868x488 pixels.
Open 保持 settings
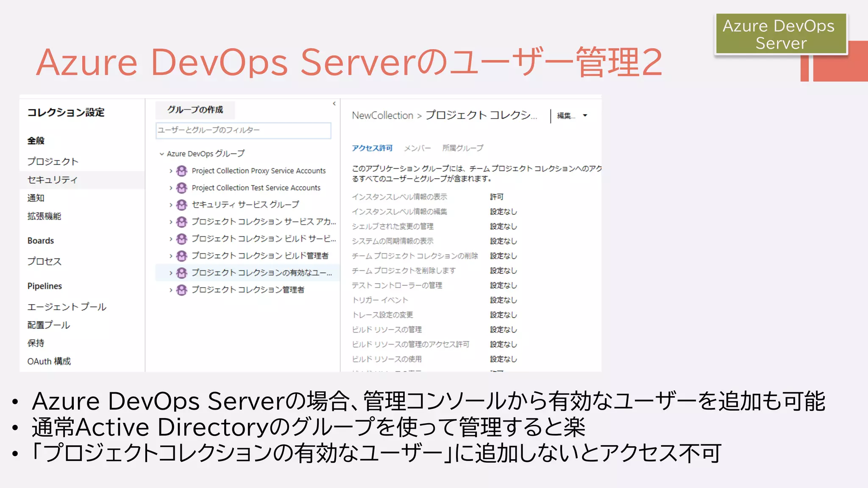pos(36,343)
